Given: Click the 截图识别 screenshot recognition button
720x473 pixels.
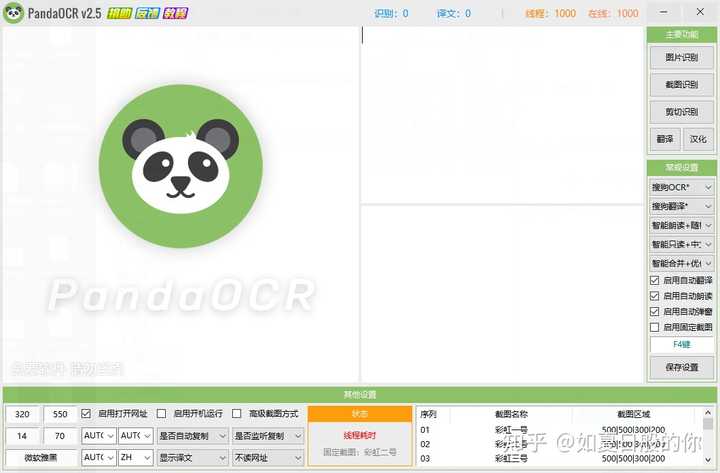Looking at the screenshot, I should [682, 84].
